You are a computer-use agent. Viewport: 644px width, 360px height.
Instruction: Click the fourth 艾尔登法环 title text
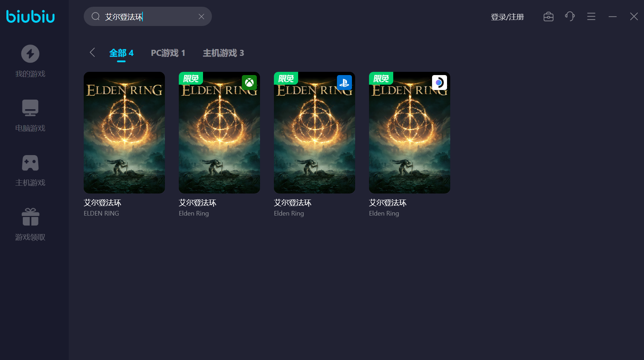pos(388,203)
